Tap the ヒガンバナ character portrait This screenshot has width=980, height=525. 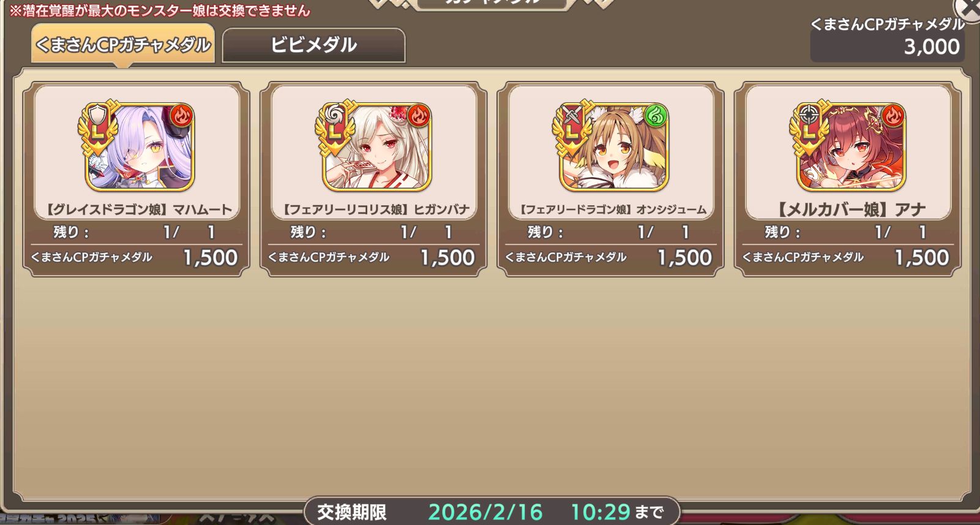point(377,147)
